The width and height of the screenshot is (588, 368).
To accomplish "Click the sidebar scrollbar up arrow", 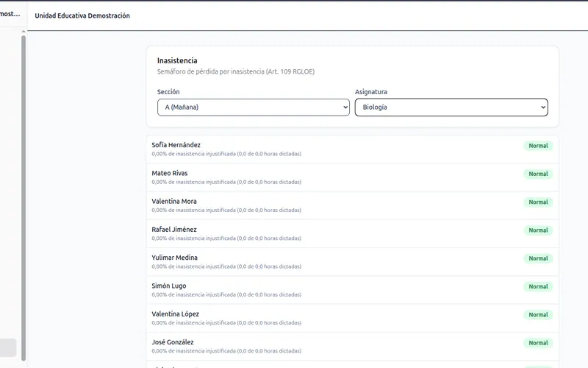I will (x=24, y=32).
